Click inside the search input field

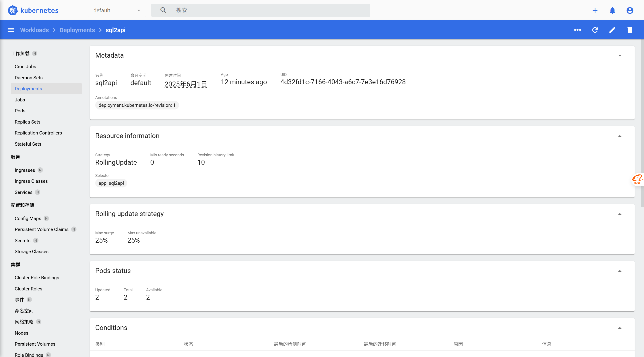[263, 10]
